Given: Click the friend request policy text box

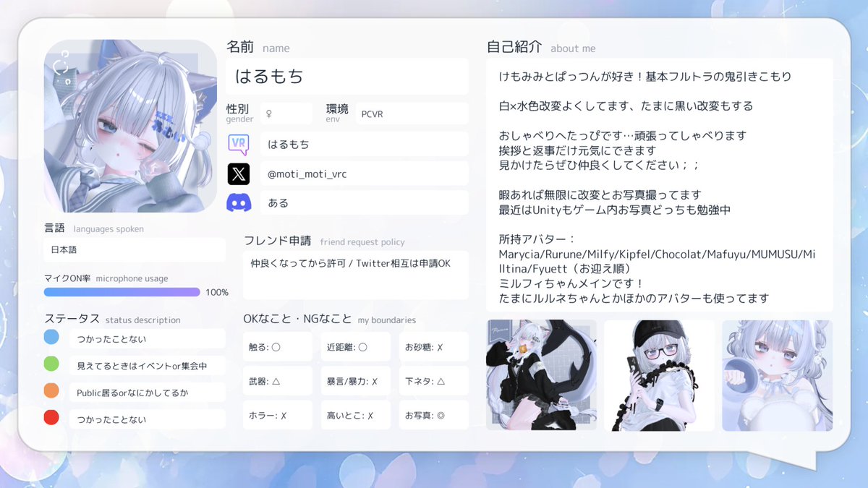Looking at the screenshot, I should pyautogui.click(x=356, y=275).
